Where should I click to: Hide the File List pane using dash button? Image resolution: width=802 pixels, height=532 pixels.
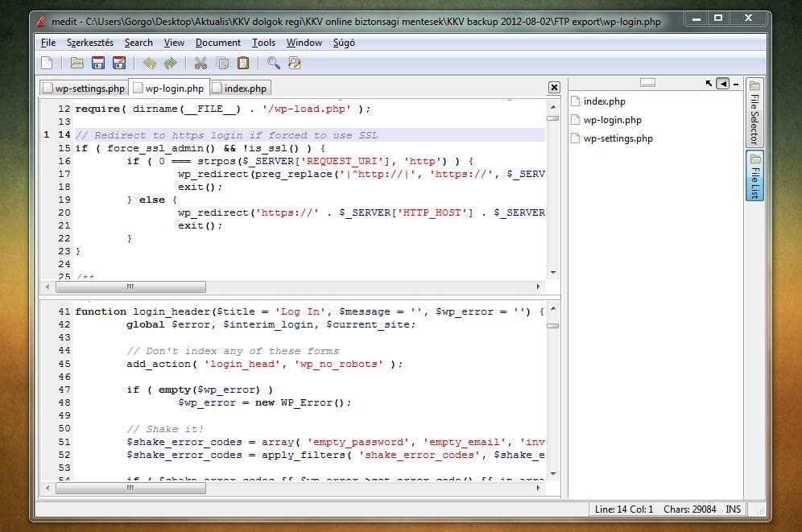(x=736, y=84)
